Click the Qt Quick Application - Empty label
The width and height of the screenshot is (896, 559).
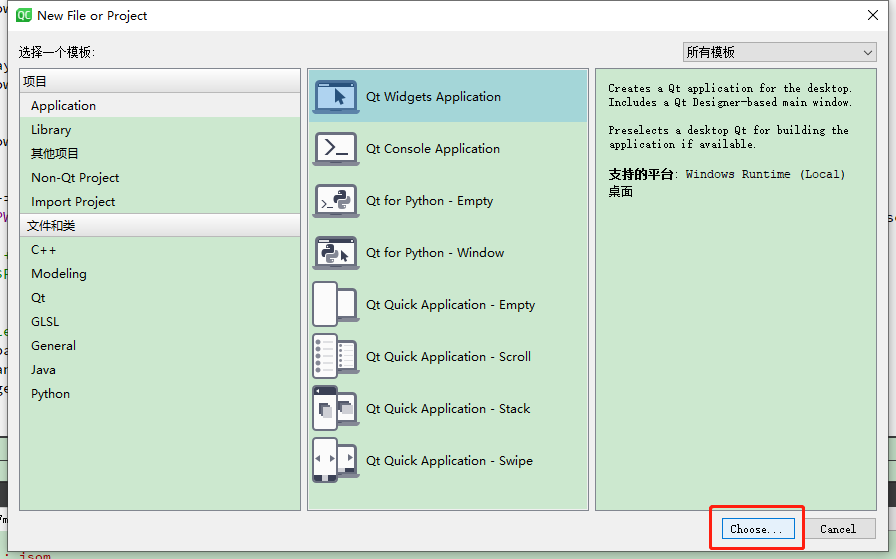click(x=450, y=305)
